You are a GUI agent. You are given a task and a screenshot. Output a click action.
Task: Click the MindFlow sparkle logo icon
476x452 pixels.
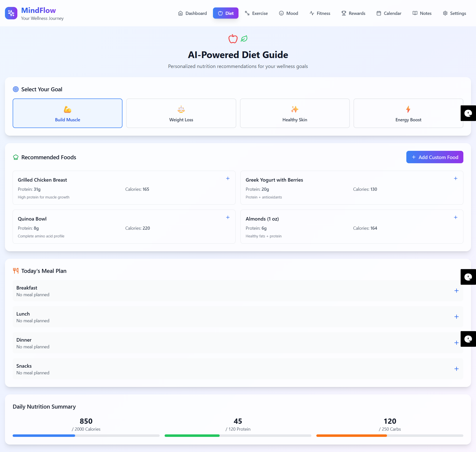pos(11,13)
